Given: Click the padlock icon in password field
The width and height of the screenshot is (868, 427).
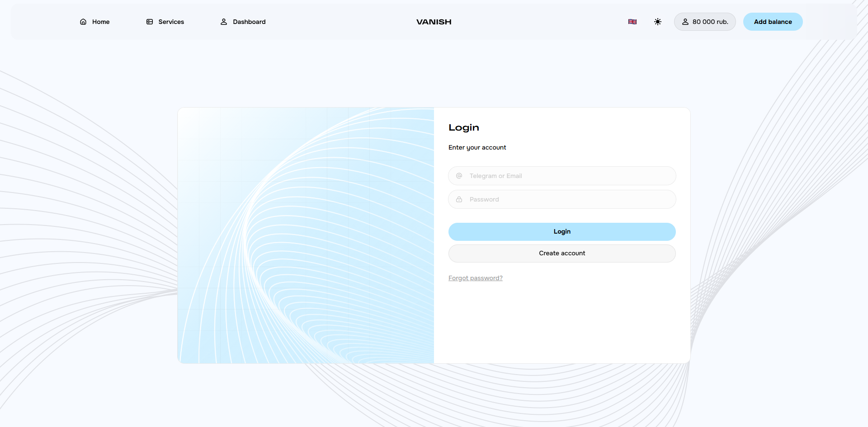Looking at the screenshot, I should pyautogui.click(x=459, y=199).
